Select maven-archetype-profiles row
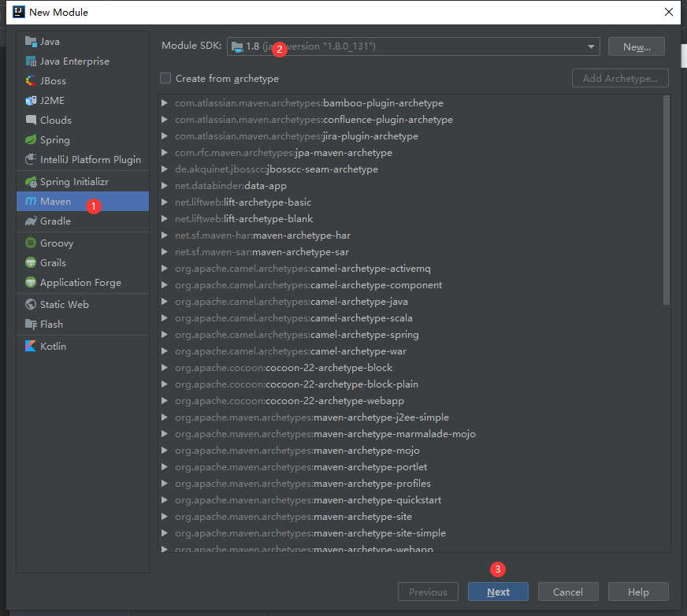Screen dimensions: 687x616 click(410, 483)
